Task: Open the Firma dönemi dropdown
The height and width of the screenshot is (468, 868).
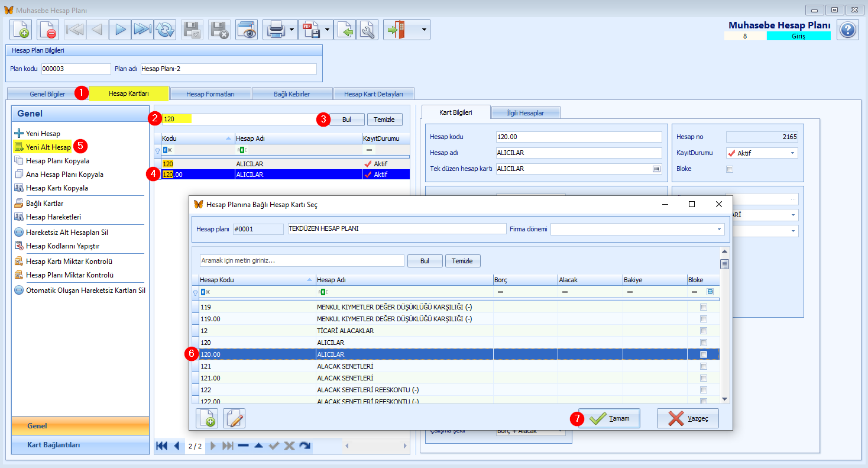Action: pyautogui.click(x=720, y=229)
